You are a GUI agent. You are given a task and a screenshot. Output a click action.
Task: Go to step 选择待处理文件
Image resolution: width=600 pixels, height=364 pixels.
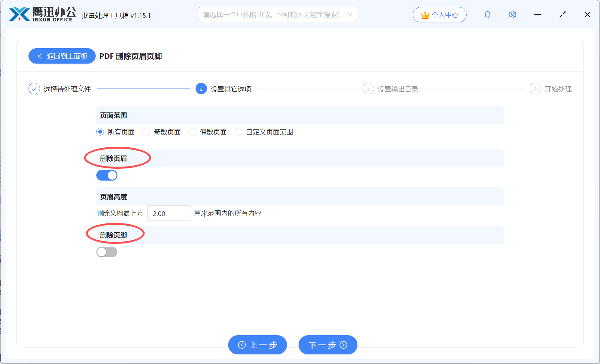click(60, 89)
